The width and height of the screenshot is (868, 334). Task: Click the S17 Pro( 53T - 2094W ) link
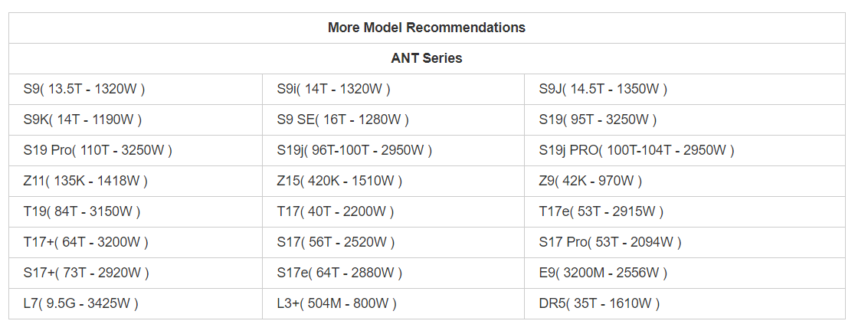(610, 242)
